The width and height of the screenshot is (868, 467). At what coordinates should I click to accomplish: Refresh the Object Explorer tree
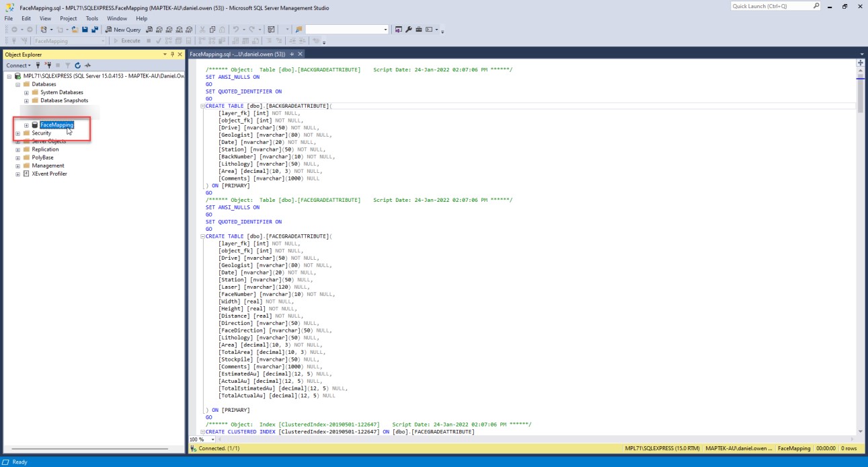pos(78,65)
